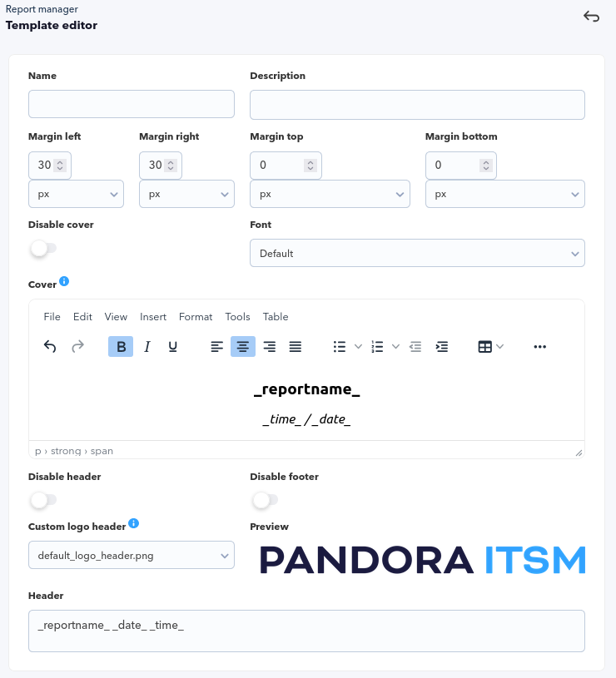Screen dimensions: 616x678
Task: Justify text in the Cover editor
Action: [x=296, y=346]
